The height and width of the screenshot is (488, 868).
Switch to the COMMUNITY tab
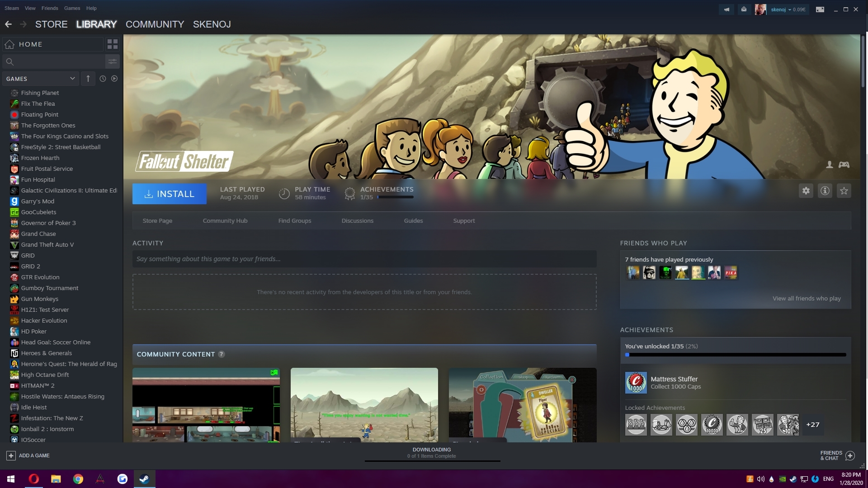155,24
